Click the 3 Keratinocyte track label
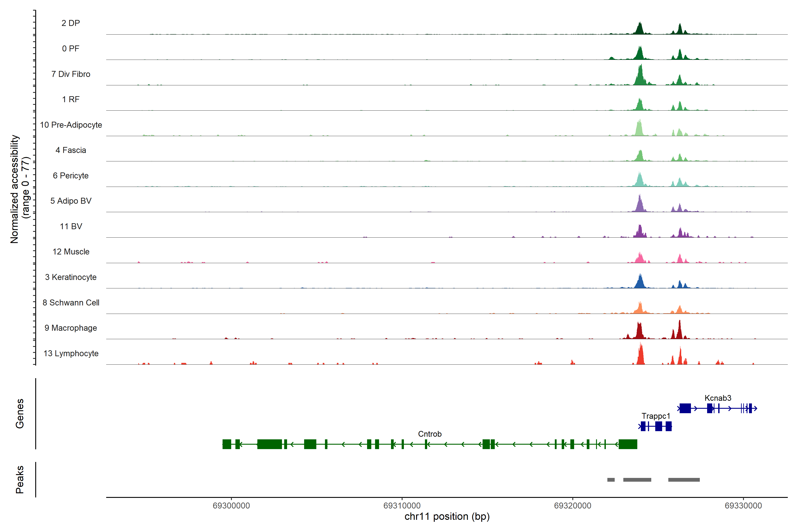The image size is (798, 532). pos(70,277)
